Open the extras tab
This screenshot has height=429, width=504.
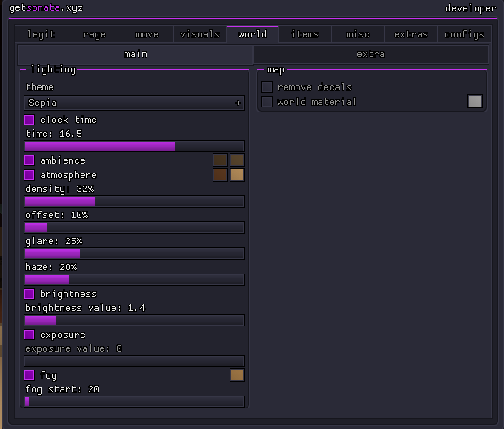(x=411, y=34)
